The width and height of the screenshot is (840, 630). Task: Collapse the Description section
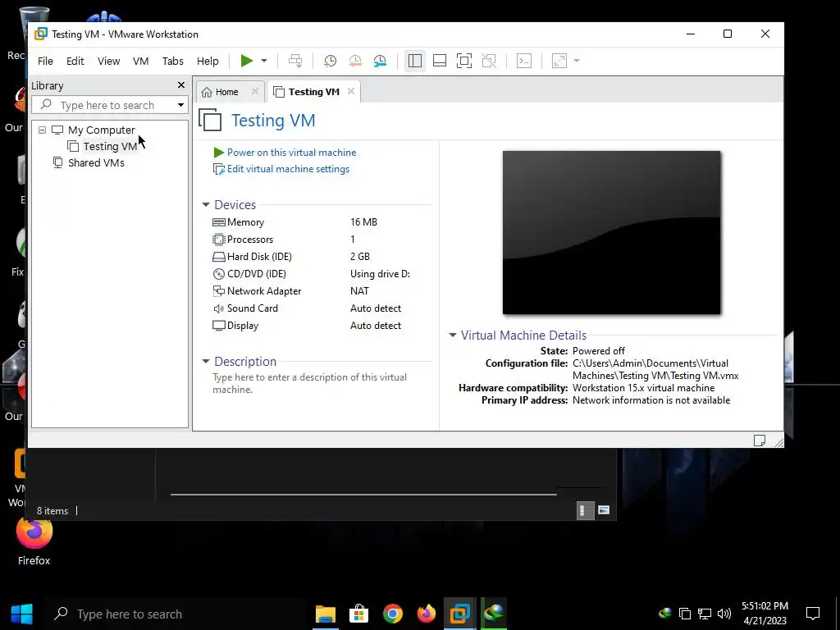pos(206,362)
